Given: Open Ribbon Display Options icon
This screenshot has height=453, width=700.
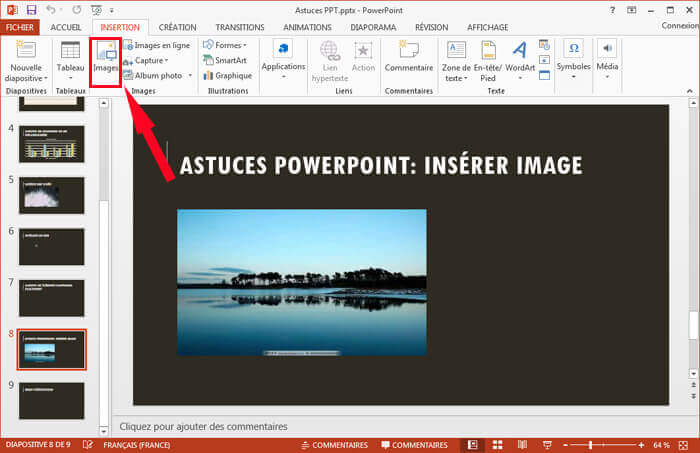Looking at the screenshot, I should click(631, 10).
